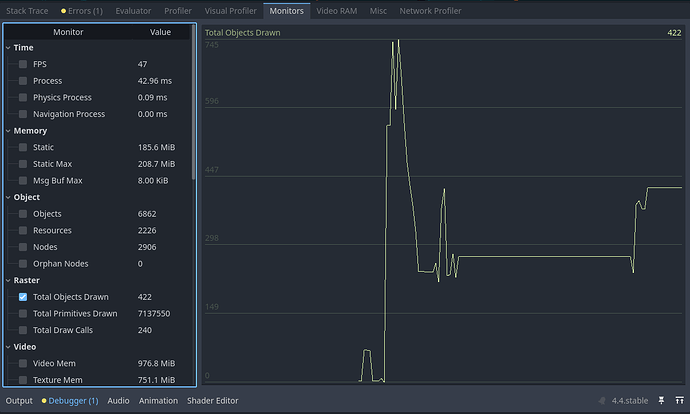This screenshot has height=414, width=690.
Task: Switch to the Video RAM tab
Action: click(x=338, y=11)
